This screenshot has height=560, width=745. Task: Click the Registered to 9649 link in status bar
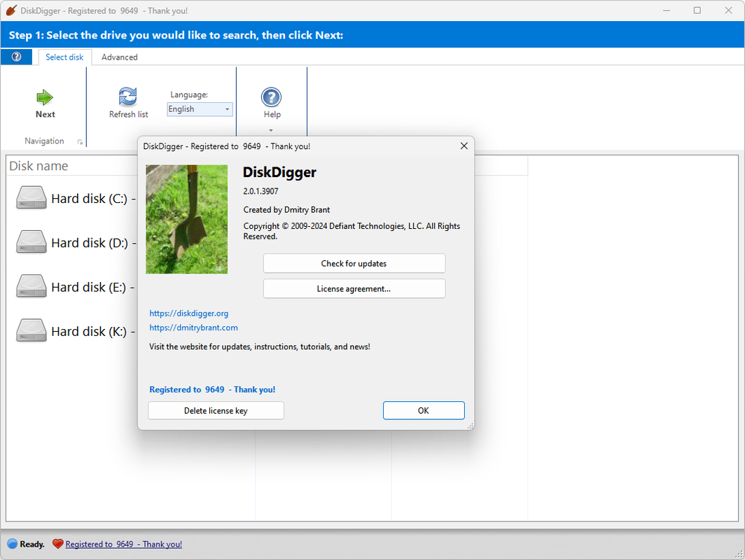click(x=123, y=545)
